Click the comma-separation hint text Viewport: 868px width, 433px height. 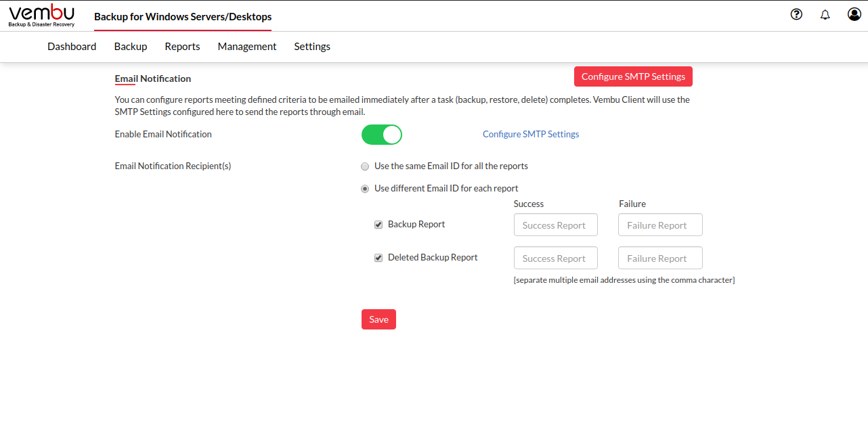[x=624, y=279]
